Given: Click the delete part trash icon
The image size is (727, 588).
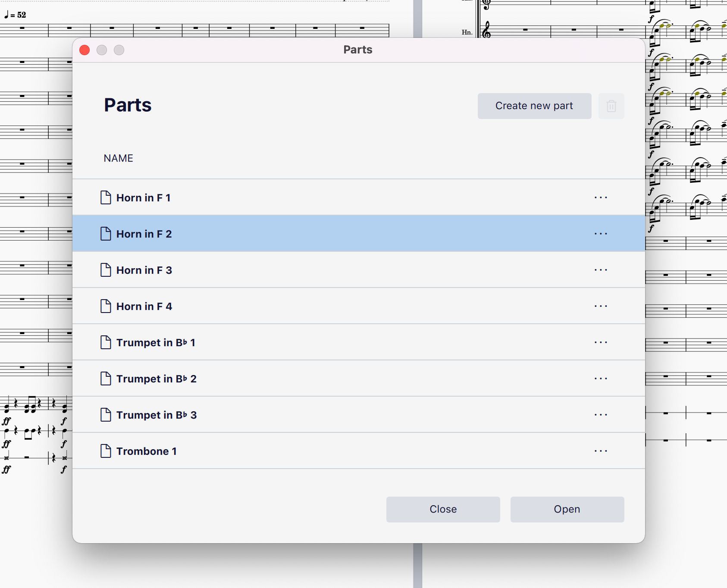Looking at the screenshot, I should point(611,106).
